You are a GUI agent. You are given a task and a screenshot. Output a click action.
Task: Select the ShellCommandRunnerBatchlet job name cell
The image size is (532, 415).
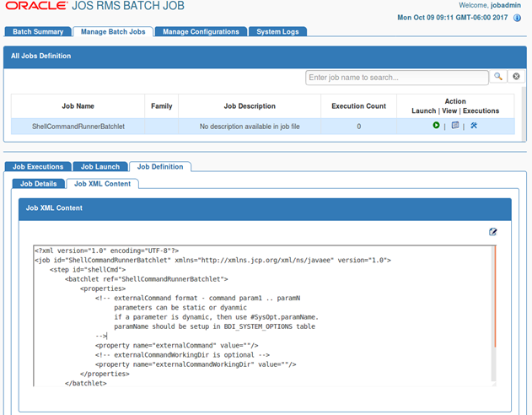[x=78, y=127]
